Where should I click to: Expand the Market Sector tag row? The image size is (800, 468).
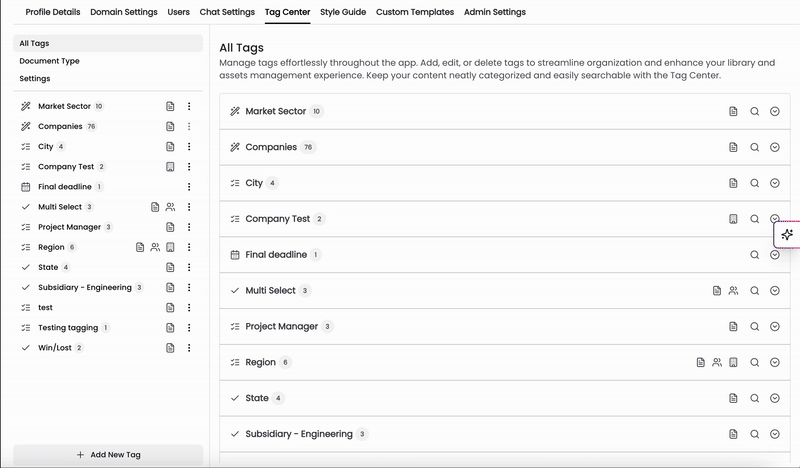[774, 111]
